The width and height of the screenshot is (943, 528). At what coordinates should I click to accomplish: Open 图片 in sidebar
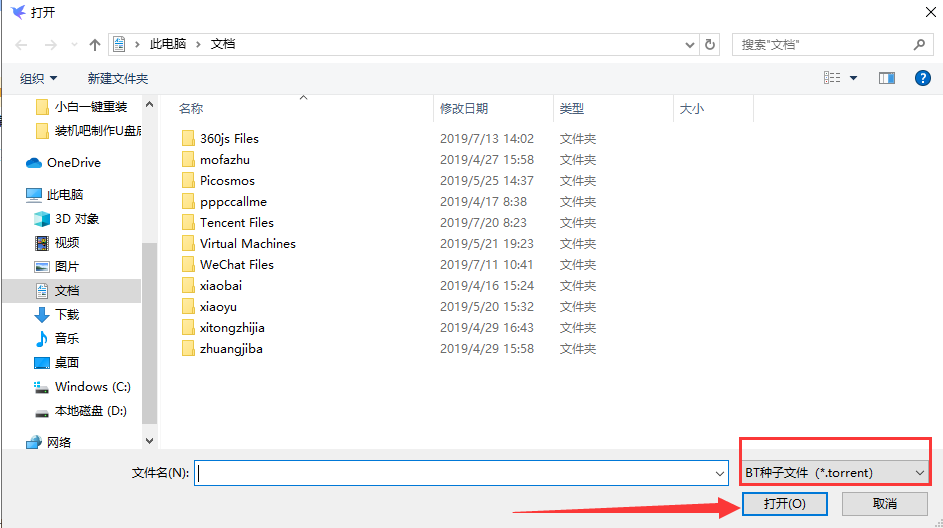click(66, 267)
